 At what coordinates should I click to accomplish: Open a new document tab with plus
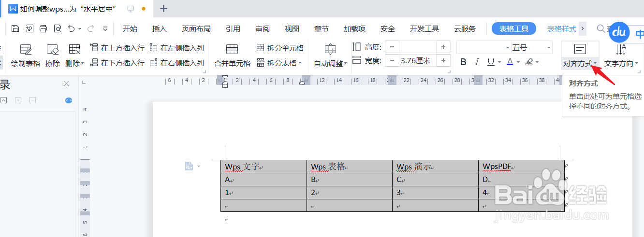click(164, 9)
